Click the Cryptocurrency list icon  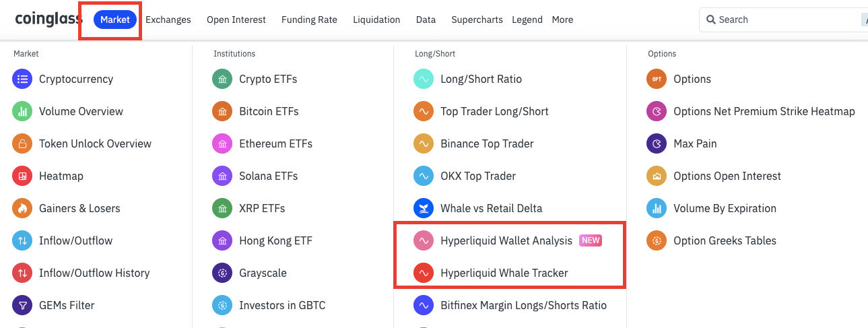pyautogui.click(x=22, y=79)
